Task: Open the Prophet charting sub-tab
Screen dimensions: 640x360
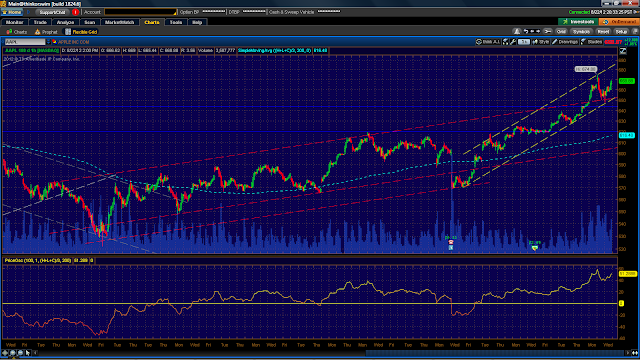Action: [x=46, y=32]
